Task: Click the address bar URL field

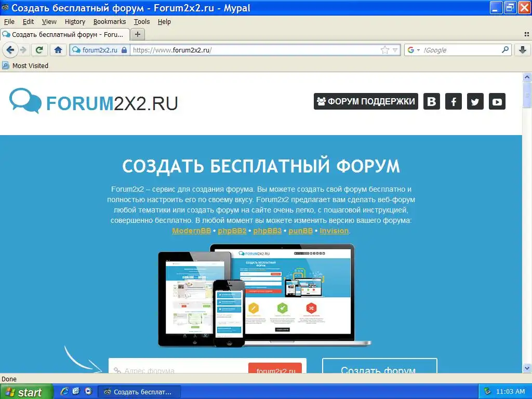Action: pyautogui.click(x=255, y=50)
